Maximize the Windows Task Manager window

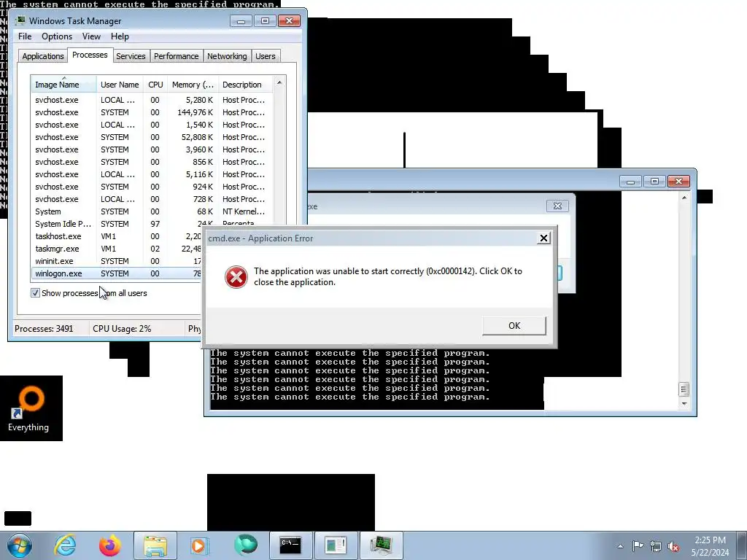pyautogui.click(x=265, y=21)
